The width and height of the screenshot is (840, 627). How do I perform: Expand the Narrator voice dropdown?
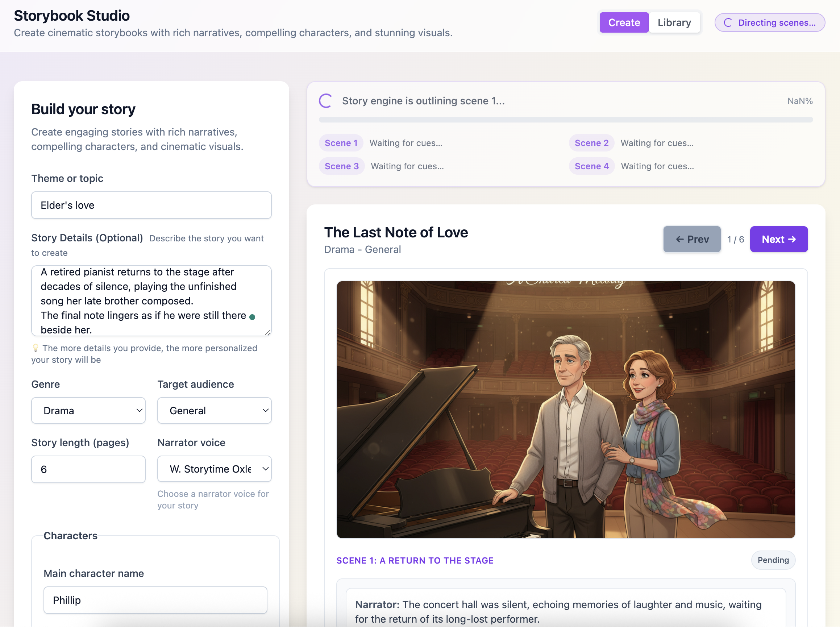(215, 469)
